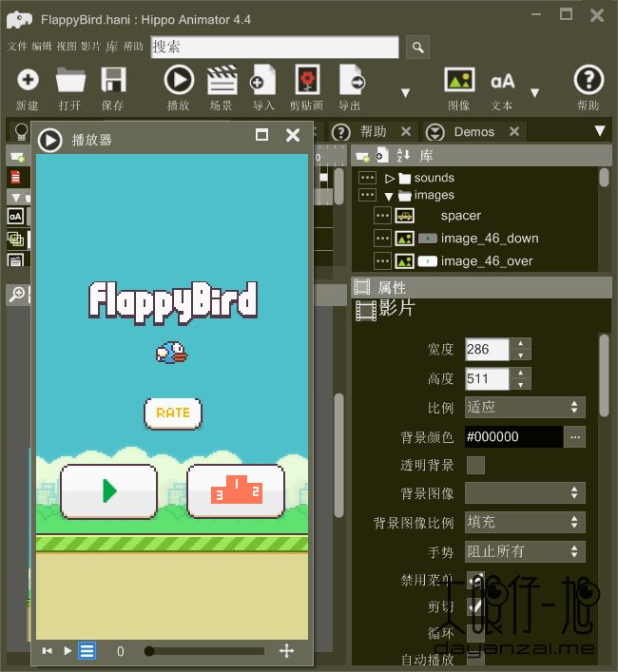Screen dimensions: 618x672
Task: Click the RATE button in the preview
Action: (173, 413)
